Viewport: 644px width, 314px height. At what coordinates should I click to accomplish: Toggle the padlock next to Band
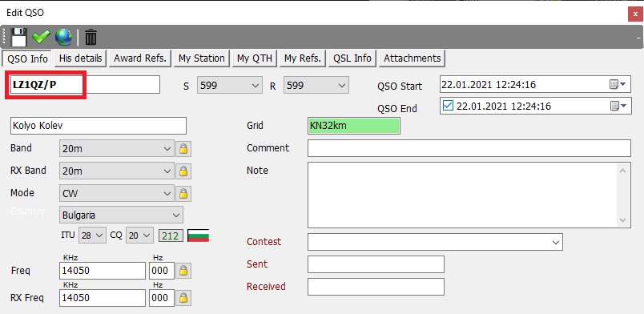(183, 148)
